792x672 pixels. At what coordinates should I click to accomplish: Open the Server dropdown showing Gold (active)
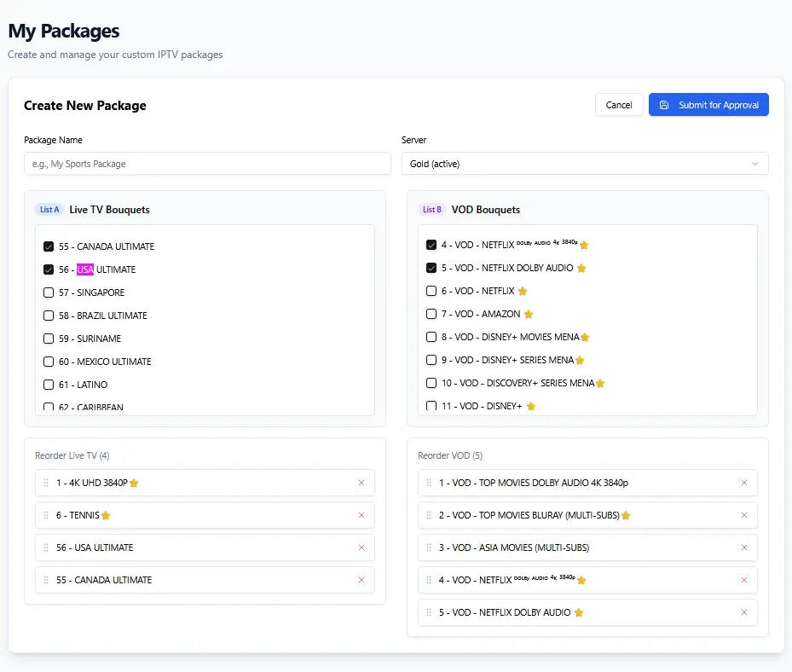coord(584,164)
